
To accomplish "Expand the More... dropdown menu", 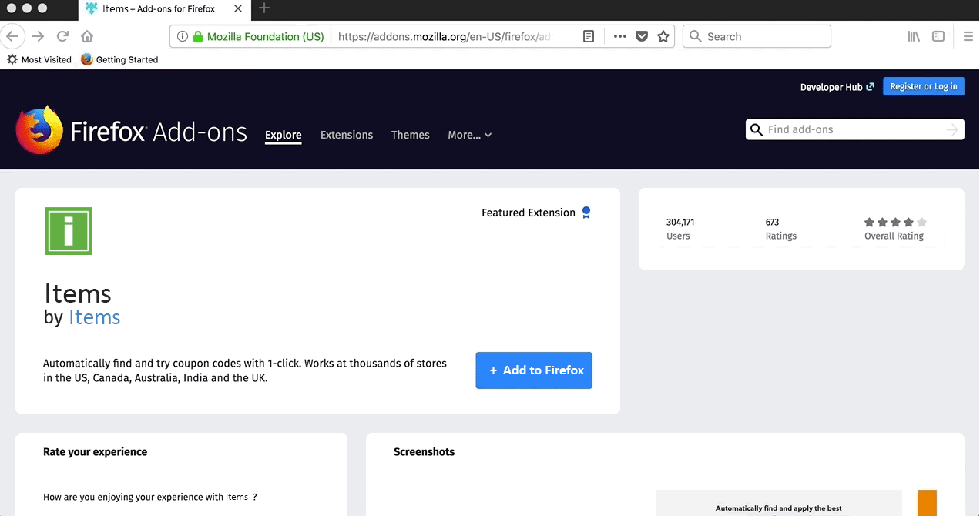I will click(x=469, y=135).
